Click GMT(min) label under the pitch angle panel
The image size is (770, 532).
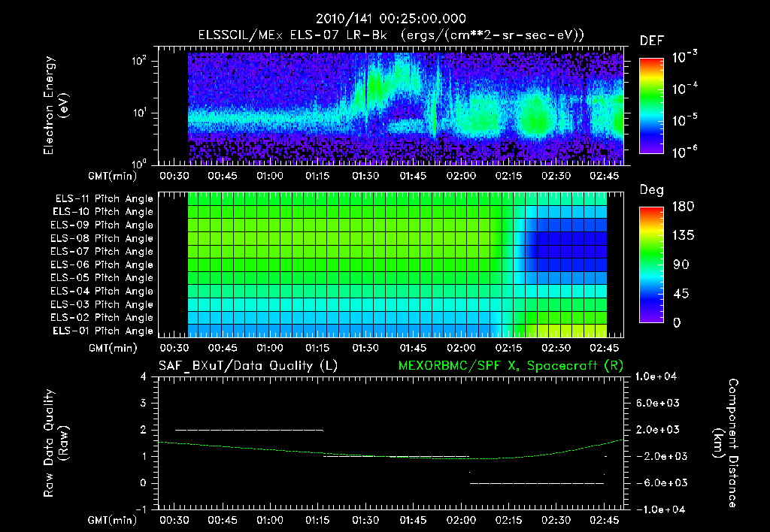point(113,348)
